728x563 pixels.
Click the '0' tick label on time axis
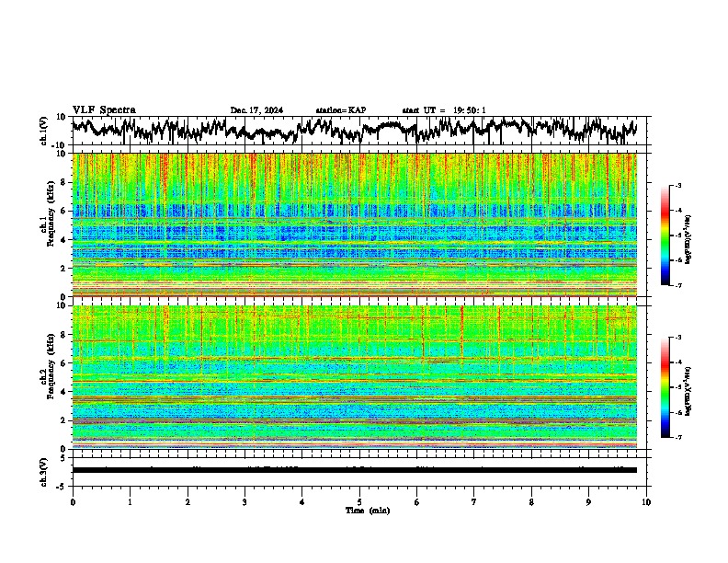(73, 502)
